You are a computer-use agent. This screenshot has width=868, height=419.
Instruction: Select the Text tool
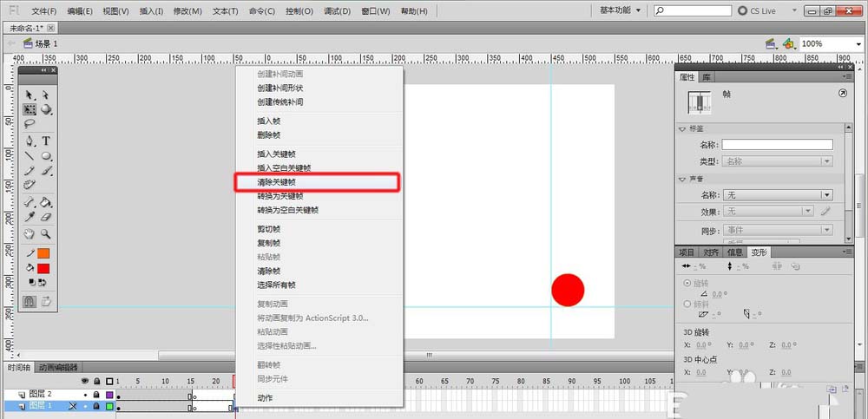pyautogui.click(x=47, y=141)
